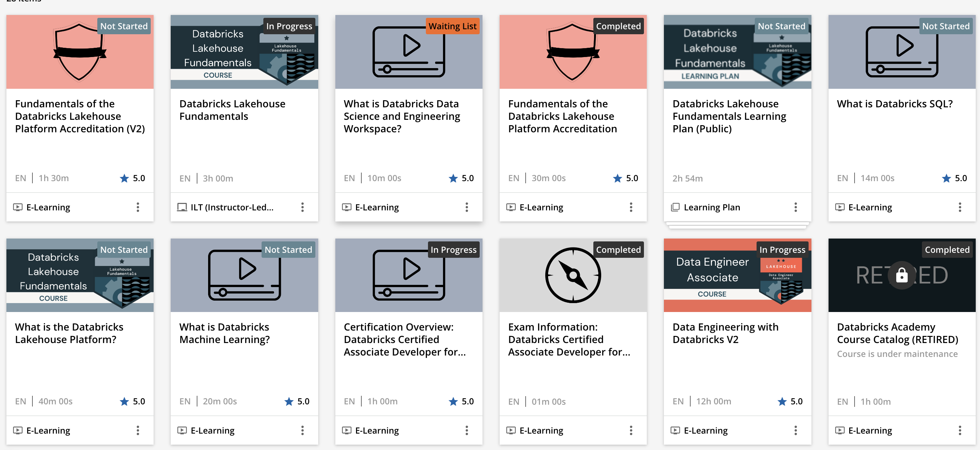Click the Learning Plan type icon
Screen dimensions: 980x450
pyautogui.click(x=675, y=207)
